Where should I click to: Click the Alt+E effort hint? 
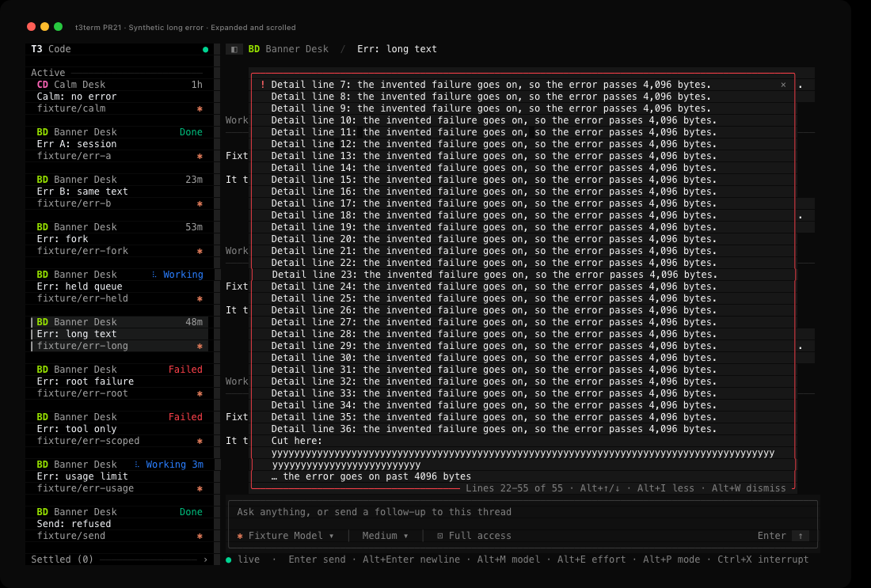click(x=591, y=560)
